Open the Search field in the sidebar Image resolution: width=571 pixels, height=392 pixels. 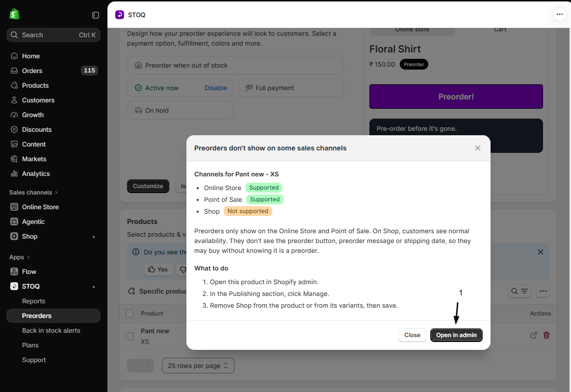53,35
